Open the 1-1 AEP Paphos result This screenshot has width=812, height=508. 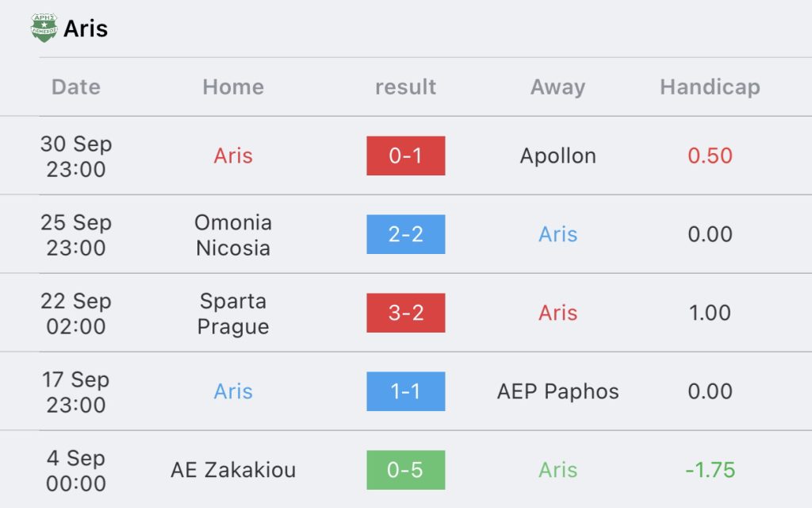pos(405,391)
